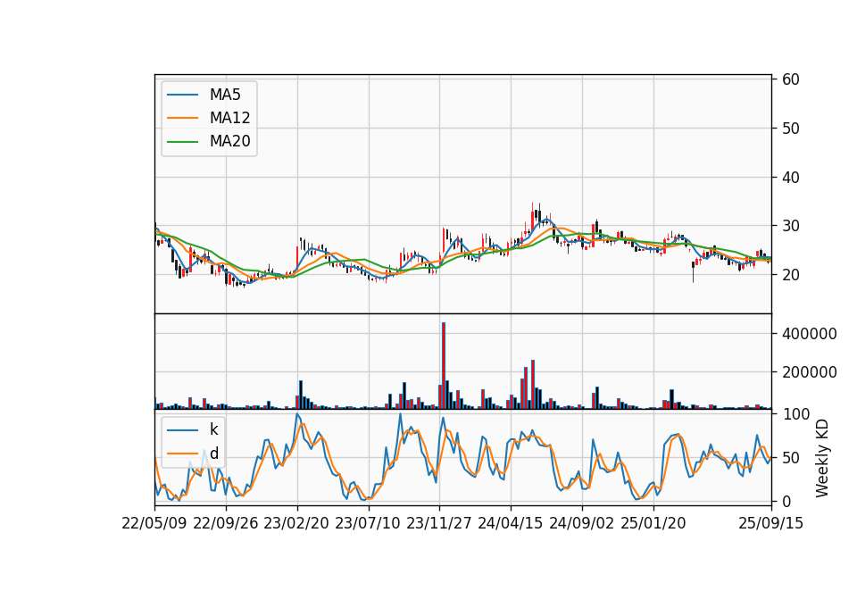857x616 pixels.
Task: Click the 25/09/15 date tick label
Action: pos(771,524)
